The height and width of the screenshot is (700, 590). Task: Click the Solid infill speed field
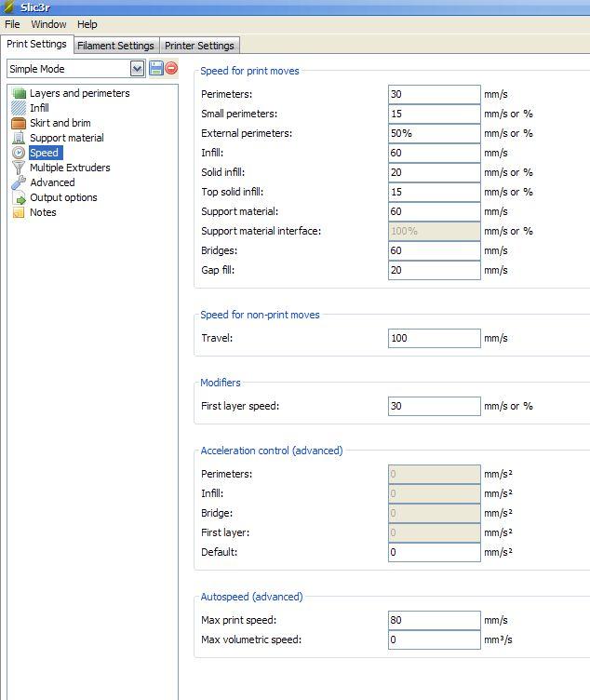pos(435,172)
